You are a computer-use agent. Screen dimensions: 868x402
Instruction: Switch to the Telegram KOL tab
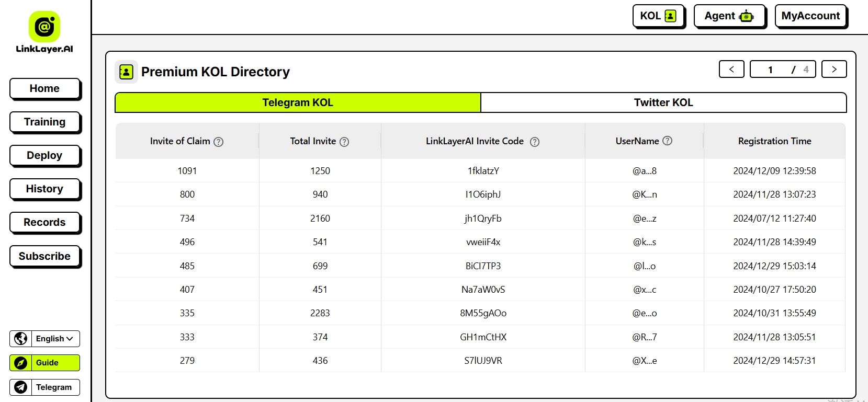point(298,102)
